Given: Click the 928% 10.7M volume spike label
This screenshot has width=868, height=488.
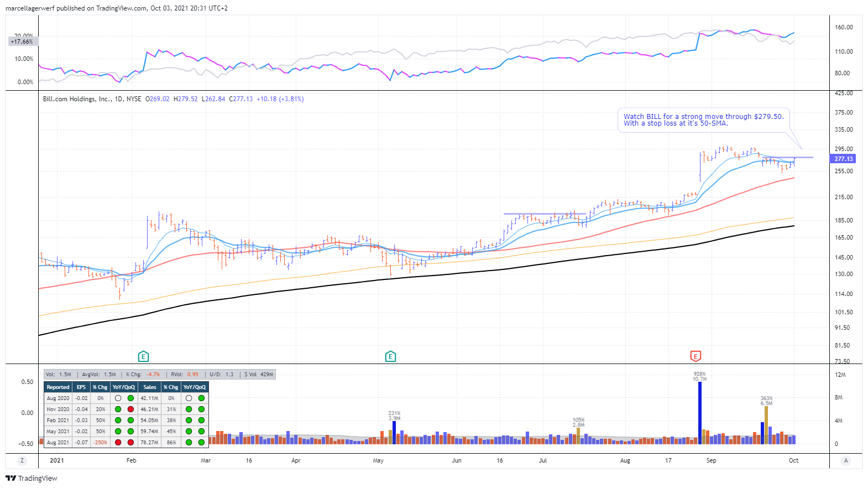Looking at the screenshot, I should (x=699, y=377).
